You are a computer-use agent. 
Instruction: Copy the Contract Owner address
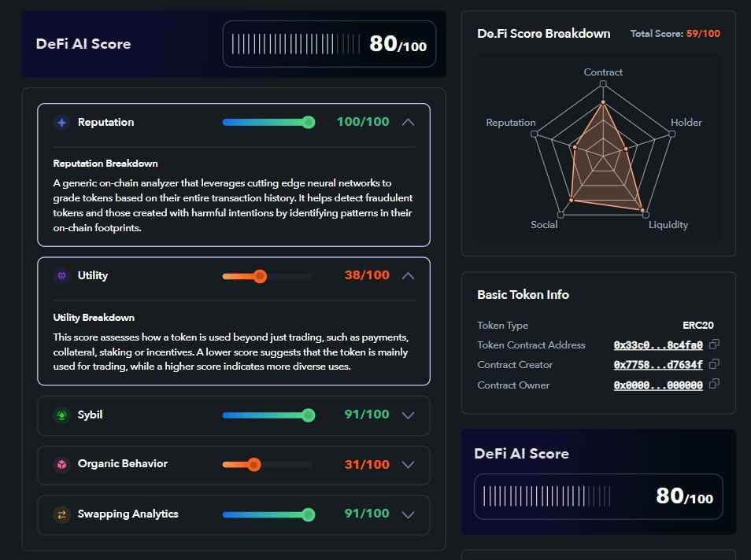click(x=714, y=384)
